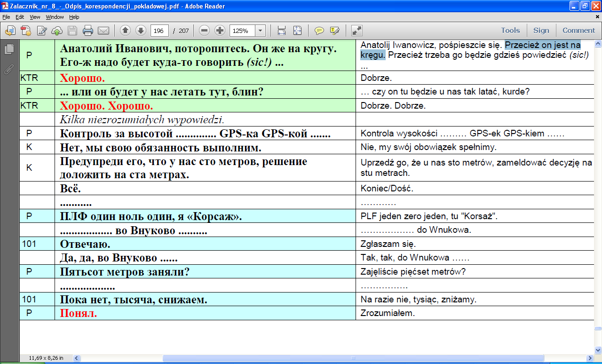
Task: Click 'Пока нет, тысяча, снижаем.' text
Action: [134, 300]
